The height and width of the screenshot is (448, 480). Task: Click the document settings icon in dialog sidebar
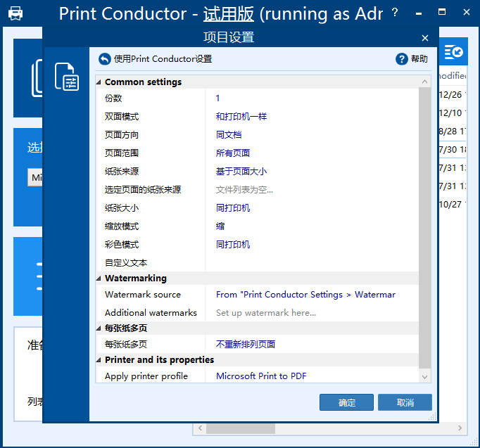[x=67, y=76]
